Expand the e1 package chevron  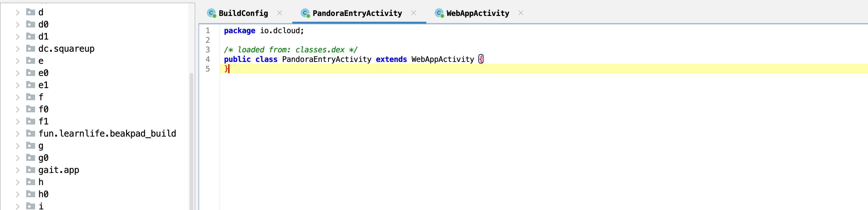pyautogui.click(x=18, y=85)
